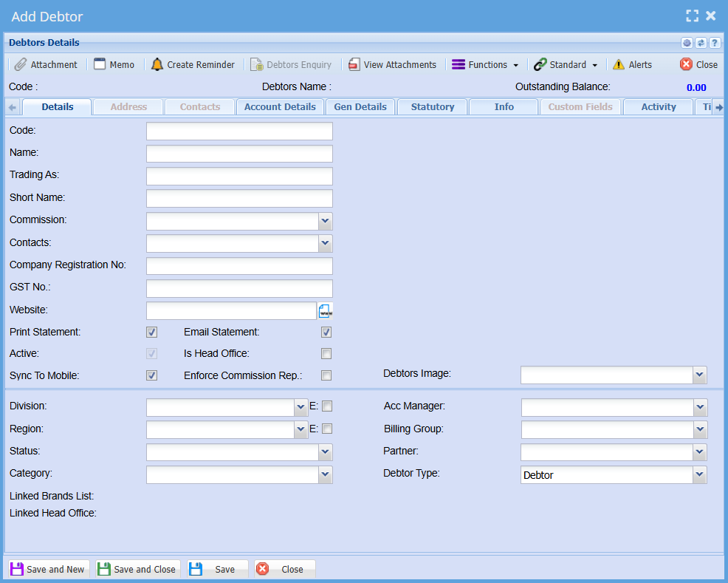This screenshot has width=728, height=583.
Task: Expand the Functions toolbar menu
Action: coord(485,64)
